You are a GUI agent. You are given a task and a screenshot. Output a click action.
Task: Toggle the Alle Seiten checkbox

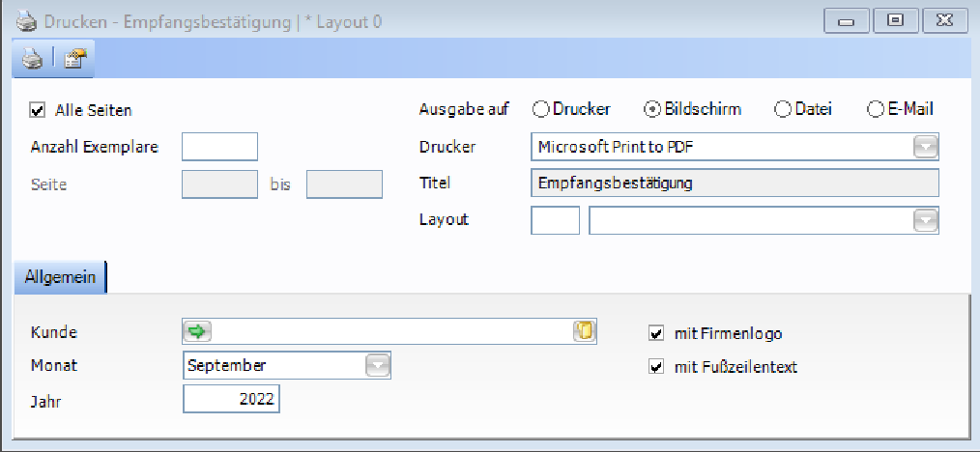tap(39, 110)
